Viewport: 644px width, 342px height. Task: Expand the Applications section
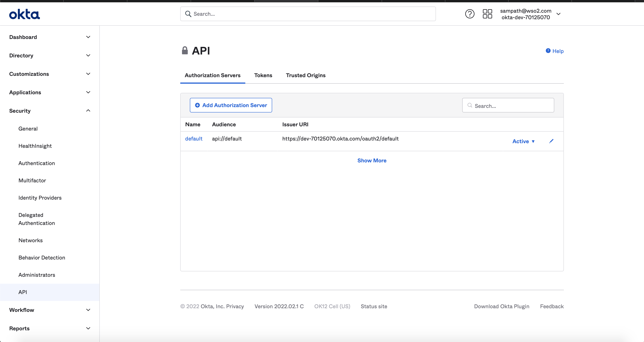[50, 92]
